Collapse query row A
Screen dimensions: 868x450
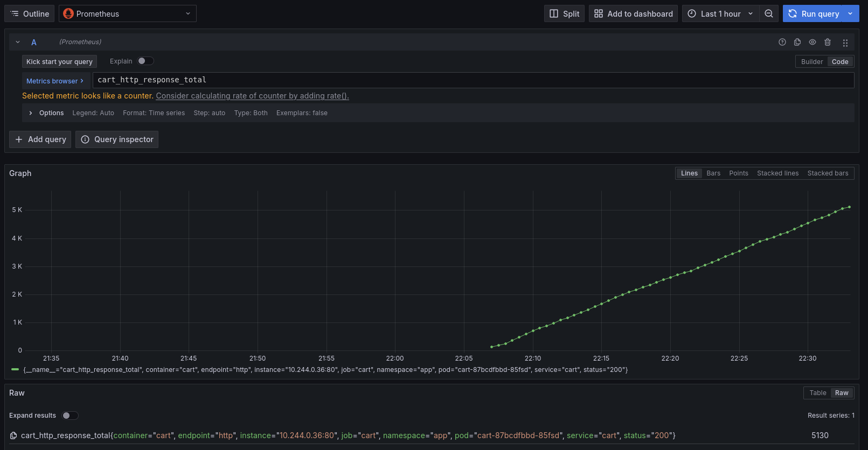coord(18,42)
